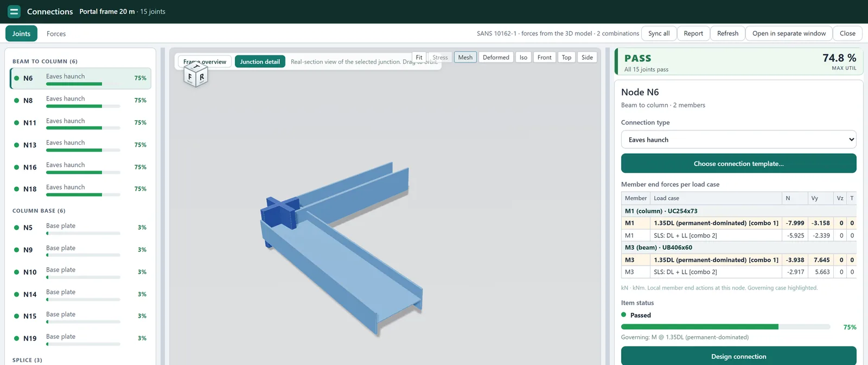The height and width of the screenshot is (365, 868).
Task: Switch to Frame overview mode
Action: pyautogui.click(x=205, y=62)
